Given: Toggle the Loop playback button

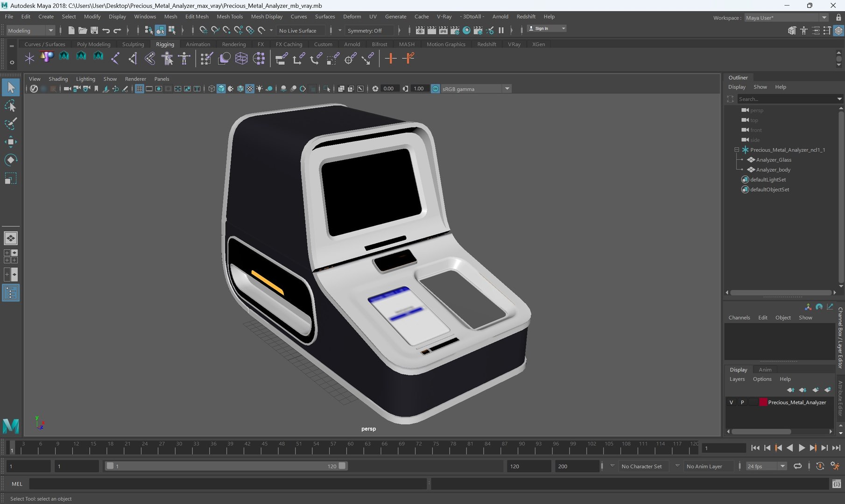Looking at the screenshot, I should tap(798, 466).
